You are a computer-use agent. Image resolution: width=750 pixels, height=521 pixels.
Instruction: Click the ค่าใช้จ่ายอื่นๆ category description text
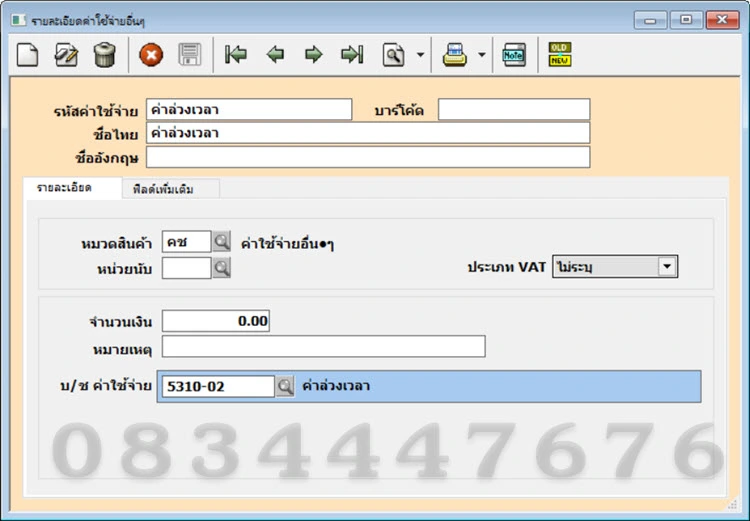point(287,244)
